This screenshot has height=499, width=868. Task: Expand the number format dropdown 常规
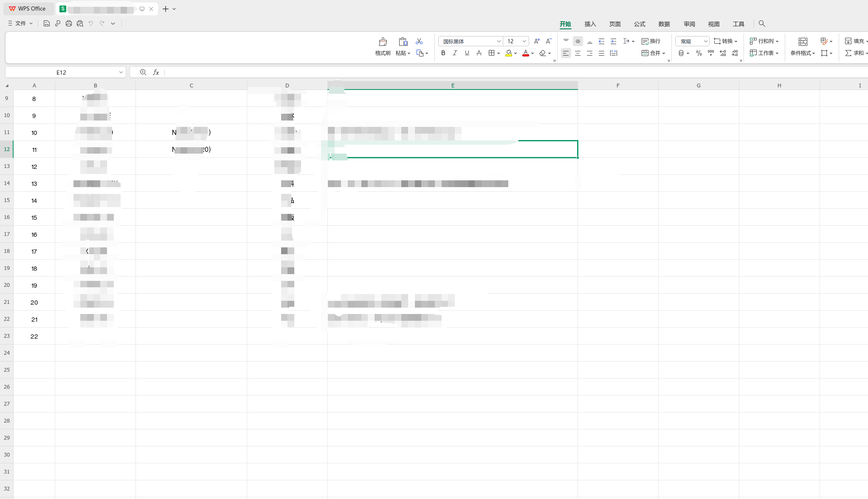[x=705, y=41]
